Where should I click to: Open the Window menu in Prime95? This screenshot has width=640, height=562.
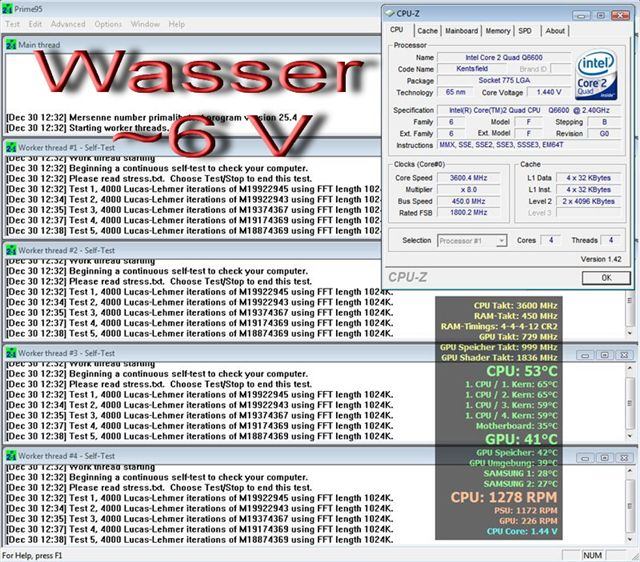click(145, 24)
